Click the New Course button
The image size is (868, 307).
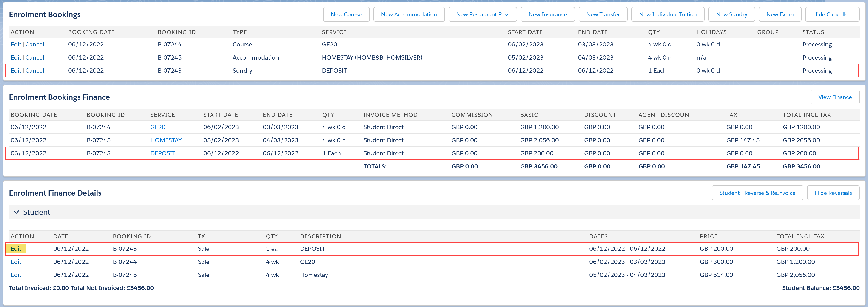346,14
